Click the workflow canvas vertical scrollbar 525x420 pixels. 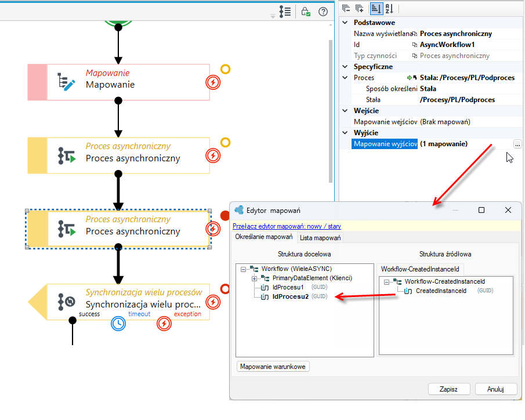click(331, 111)
